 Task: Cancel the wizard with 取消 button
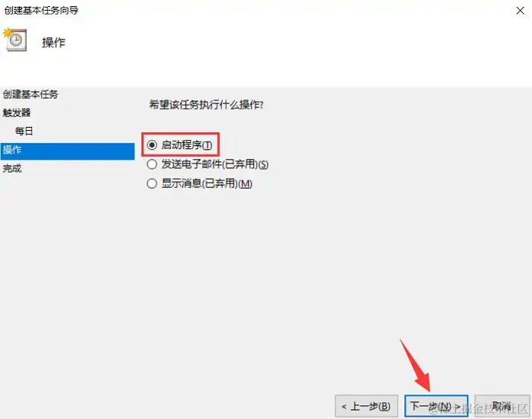(502, 406)
